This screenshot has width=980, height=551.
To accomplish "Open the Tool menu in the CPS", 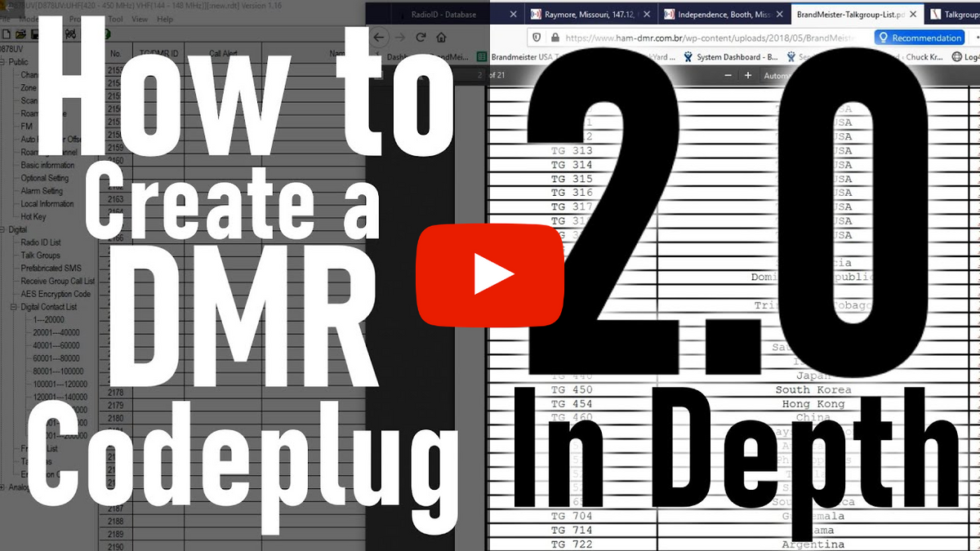I will [x=114, y=18].
